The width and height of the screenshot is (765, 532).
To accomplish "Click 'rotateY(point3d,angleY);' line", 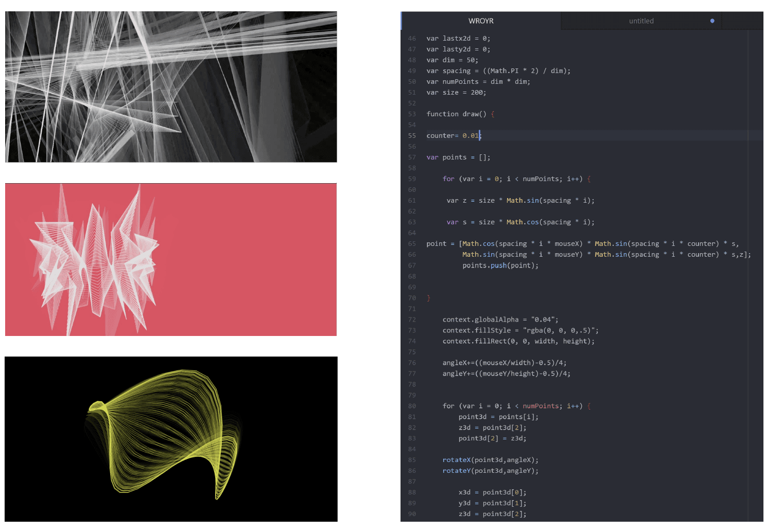I will [x=491, y=471].
